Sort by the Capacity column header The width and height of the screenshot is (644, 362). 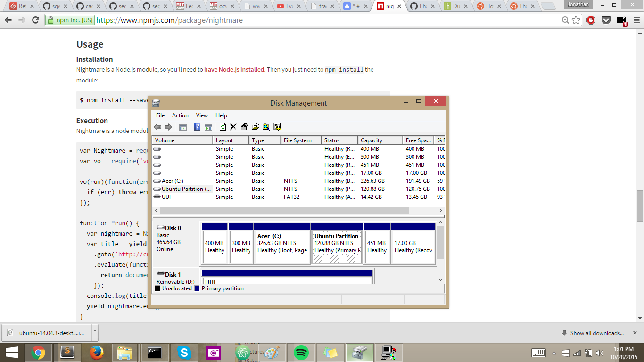(372, 140)
